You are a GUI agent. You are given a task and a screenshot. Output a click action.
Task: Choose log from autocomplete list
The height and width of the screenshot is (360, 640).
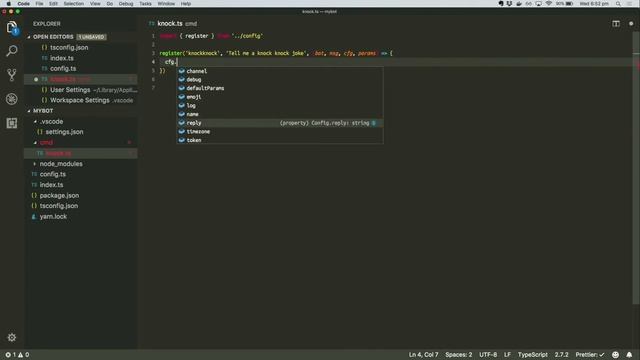point(280,106)
